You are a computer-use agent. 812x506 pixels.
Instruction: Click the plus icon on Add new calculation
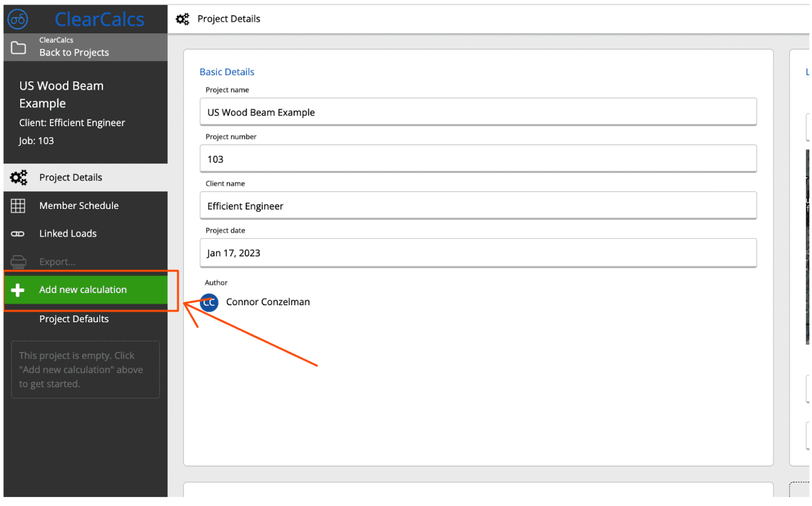18,290
